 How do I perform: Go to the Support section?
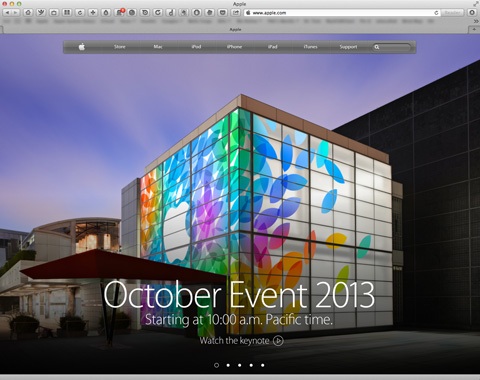pyautogui.click(x=348, y=47)
